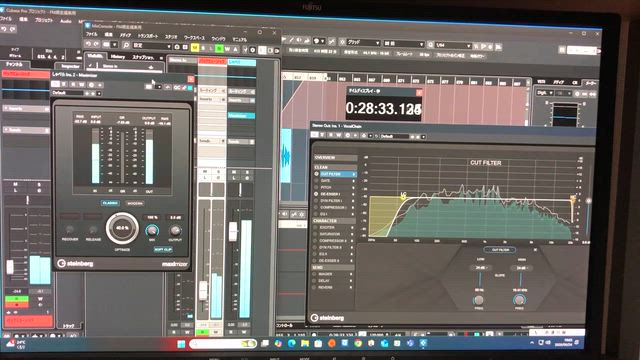
Task: Toggle the green R read-automation button in MixConsole toolbar
Action: coord(219,49)
